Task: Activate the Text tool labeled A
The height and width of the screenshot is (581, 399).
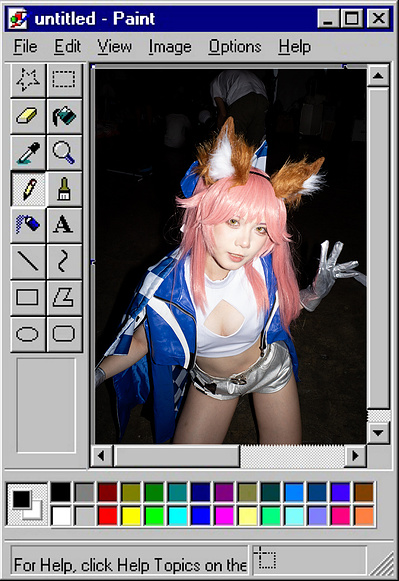Action: 64,225
